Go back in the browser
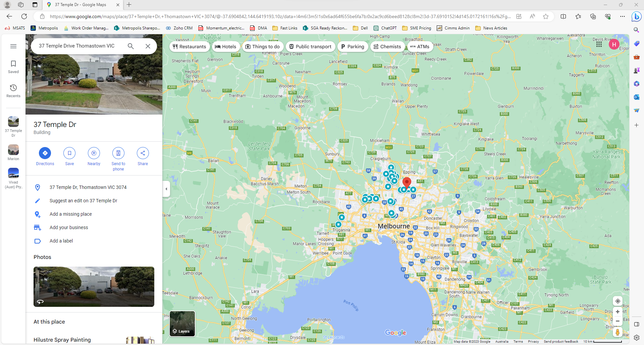 9,16
